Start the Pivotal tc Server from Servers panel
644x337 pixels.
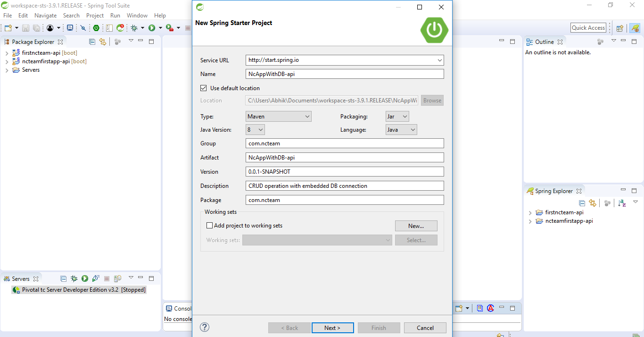(x=84, y=278)
